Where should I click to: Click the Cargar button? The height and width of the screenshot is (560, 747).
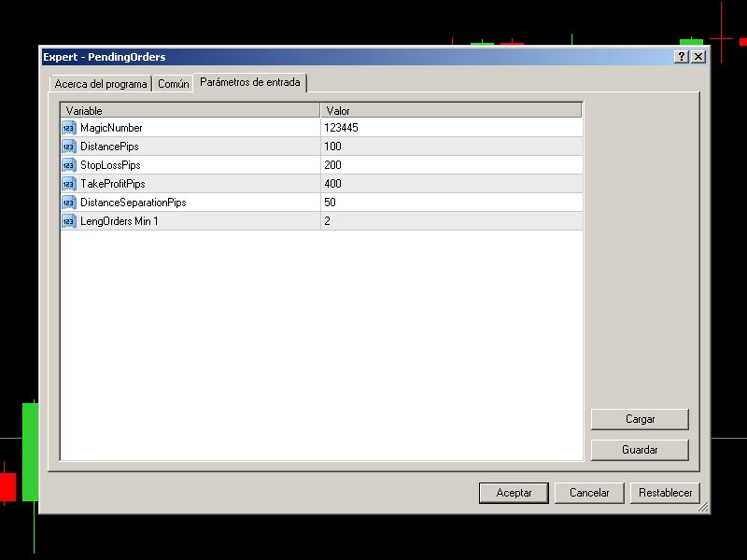pos(640,419)
